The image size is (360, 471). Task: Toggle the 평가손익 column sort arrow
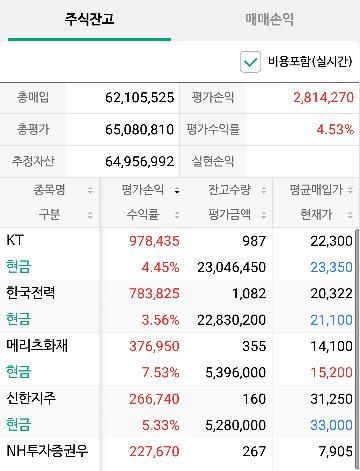pyautogui.click(x=177, y=191)
